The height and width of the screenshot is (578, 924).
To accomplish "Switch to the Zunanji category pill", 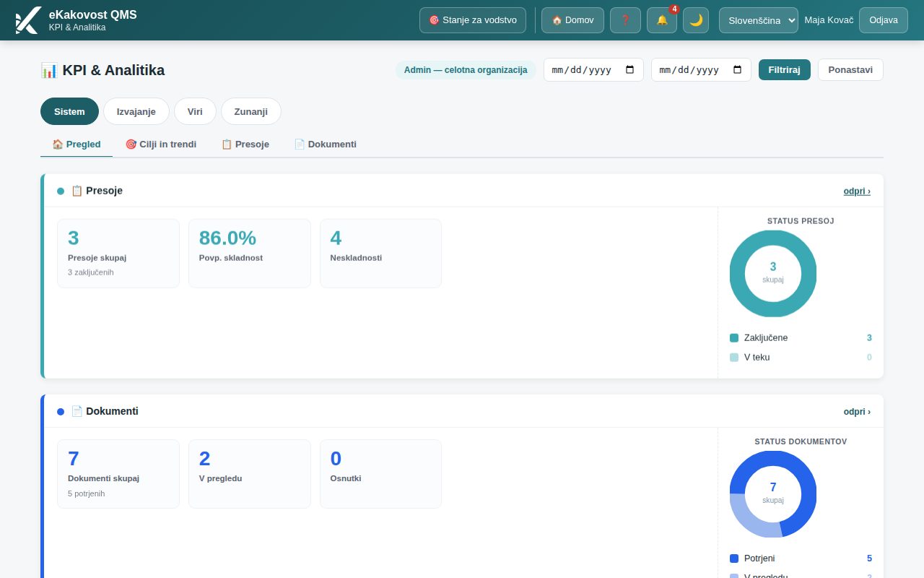I will pyautogui.click(x=251, y=111).
